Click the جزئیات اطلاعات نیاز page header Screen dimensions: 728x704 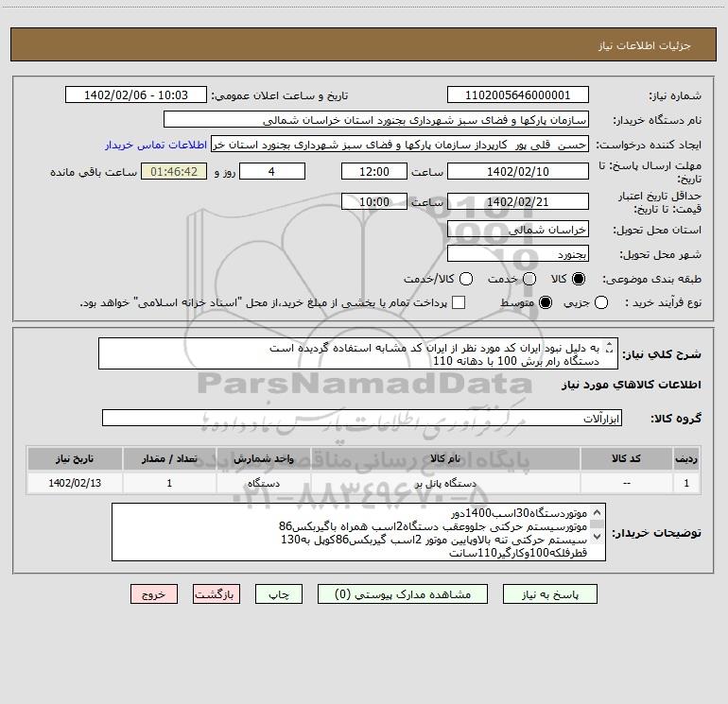coord(363,45)
